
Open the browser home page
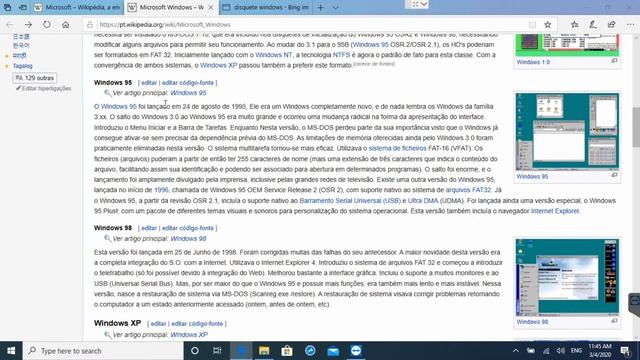tap(65, 24)
